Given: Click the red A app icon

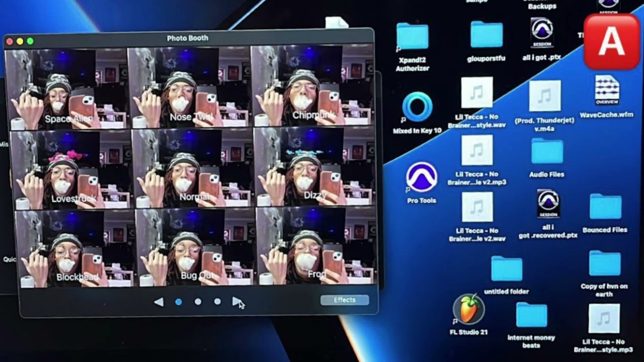Looking at the screenshot, I should [x=611, y=41].
